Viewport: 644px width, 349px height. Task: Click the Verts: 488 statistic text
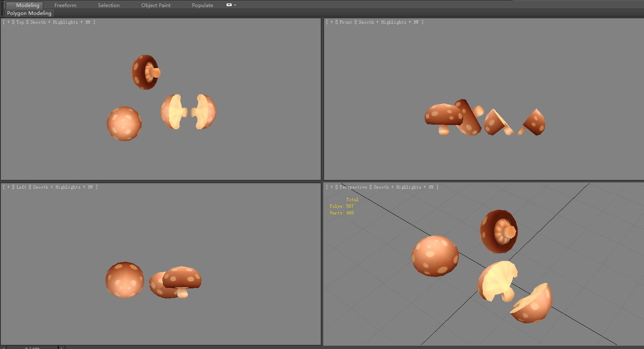(342, 213)
